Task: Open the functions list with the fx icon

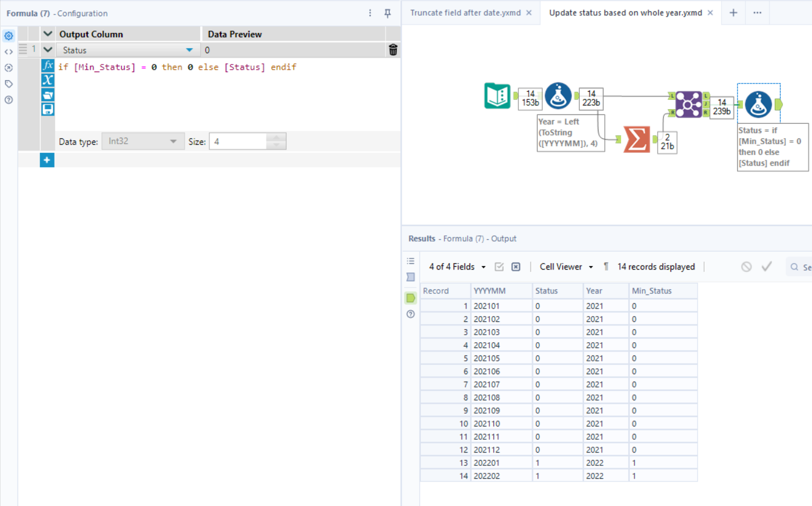Action: (47, 65)
